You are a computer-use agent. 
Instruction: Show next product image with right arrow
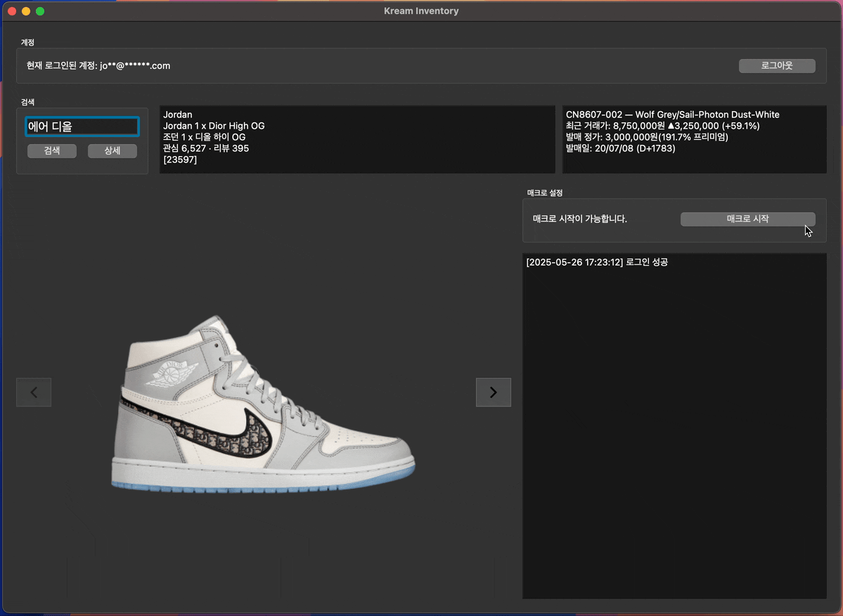494,392
